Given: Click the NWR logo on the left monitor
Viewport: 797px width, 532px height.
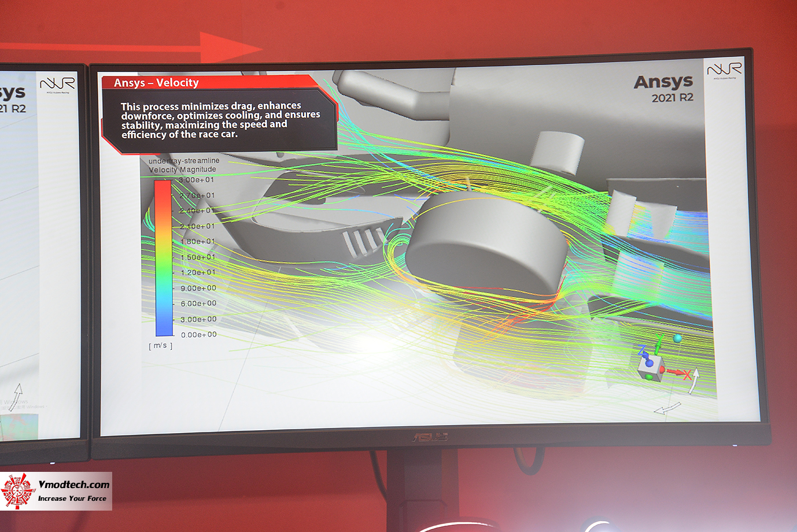Looking at the screenshot, I should click(57, 85).
